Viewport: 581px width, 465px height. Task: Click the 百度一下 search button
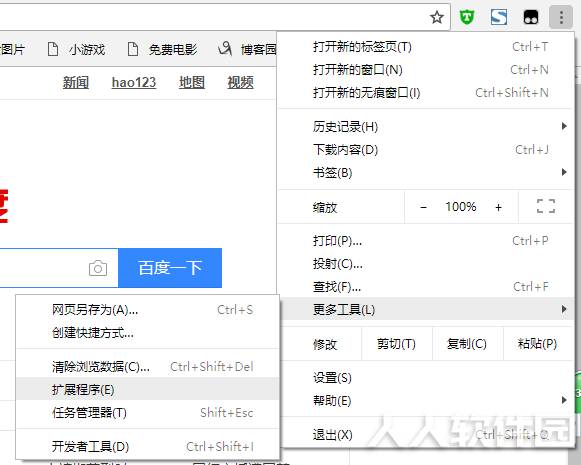click(x=170, y=268)
